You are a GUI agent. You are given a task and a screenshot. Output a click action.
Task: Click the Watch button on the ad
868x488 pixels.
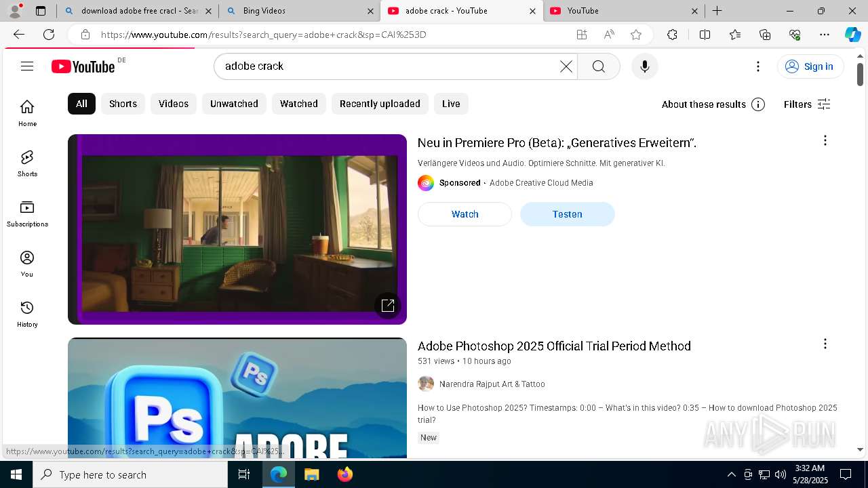tap(465, 214)
